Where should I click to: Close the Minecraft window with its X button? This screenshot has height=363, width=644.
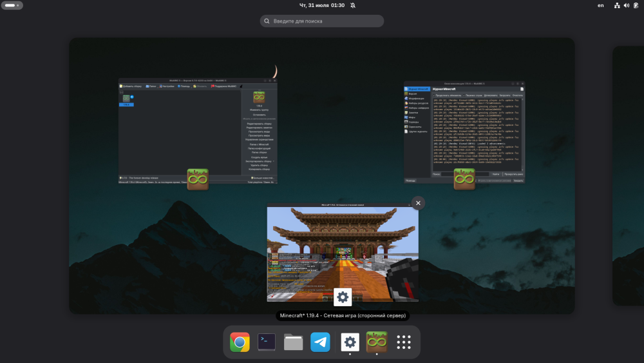(418, 203)
